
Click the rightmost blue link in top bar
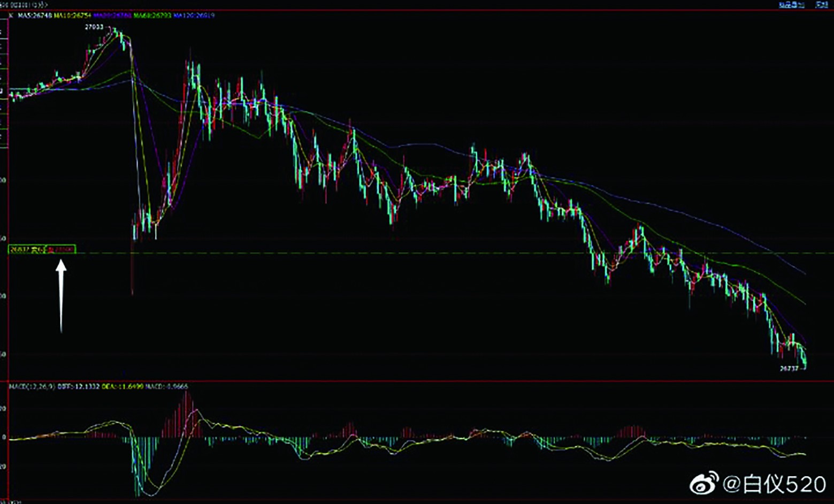point(821,5)
